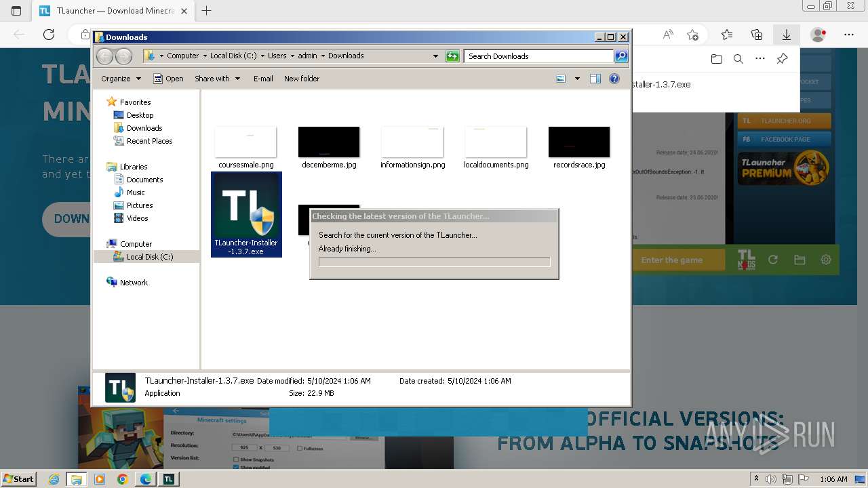Click TLAUNCHER.ORG button on webpage
The width and height of the screenshot is (868, 488).
784,121
